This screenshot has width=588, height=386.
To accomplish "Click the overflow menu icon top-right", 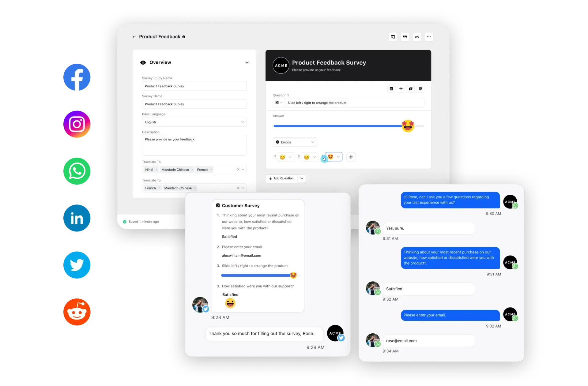I will (429, 37).
